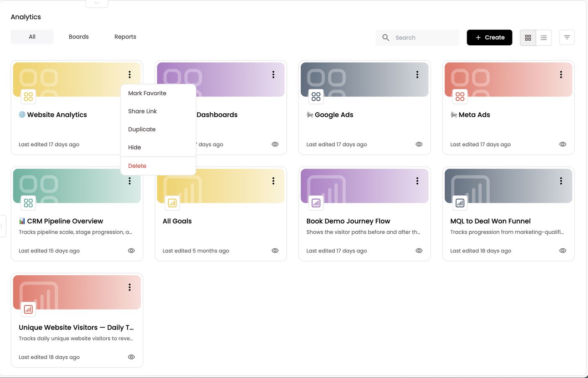Open the Meta Ads card options menu
The width and height of the screenshot is (588, 378).
[561, 75]
